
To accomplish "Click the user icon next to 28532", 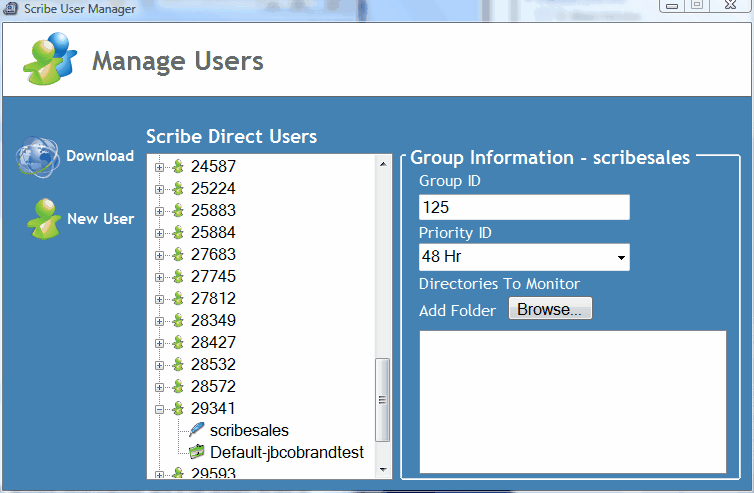I will [x=178, y=365].
